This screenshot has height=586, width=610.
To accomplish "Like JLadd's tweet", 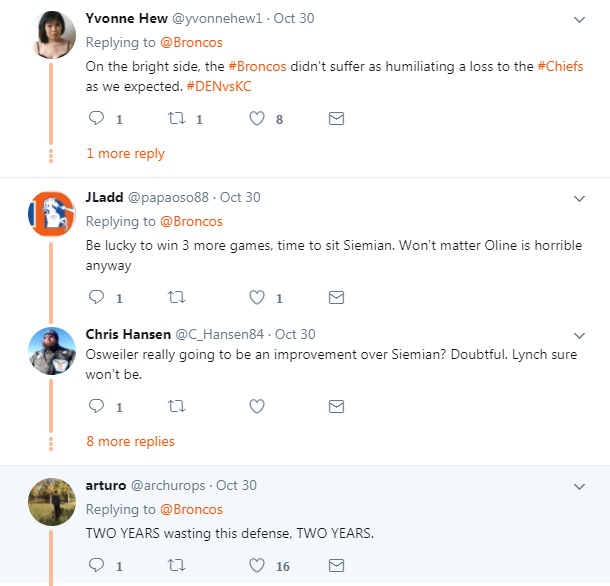I will (257, 297).
